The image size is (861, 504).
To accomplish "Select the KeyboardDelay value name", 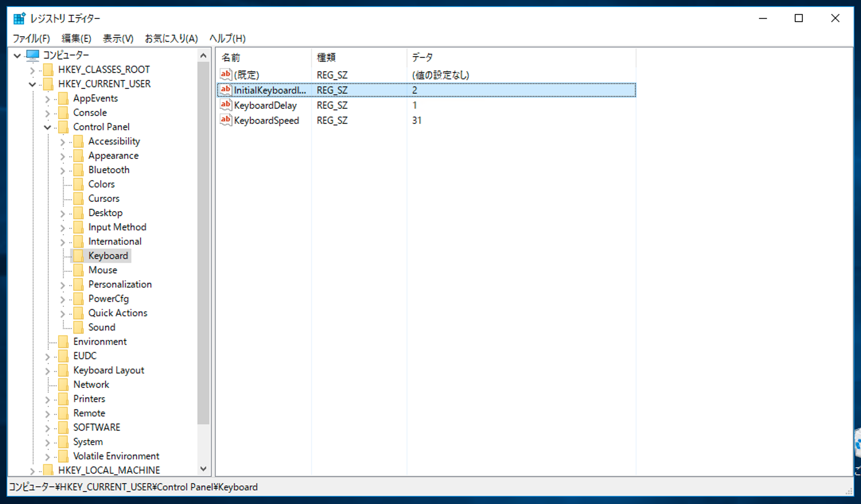I will [x=265, y=105].
